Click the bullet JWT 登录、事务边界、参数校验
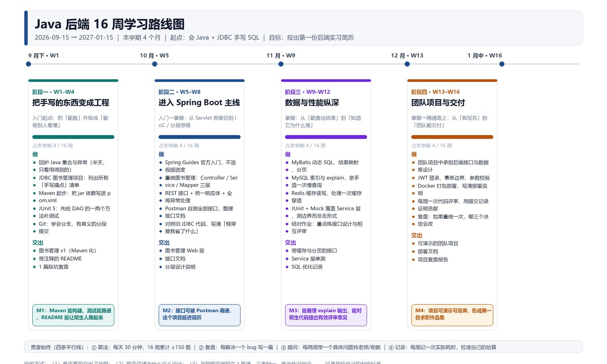 pos(454,178)
